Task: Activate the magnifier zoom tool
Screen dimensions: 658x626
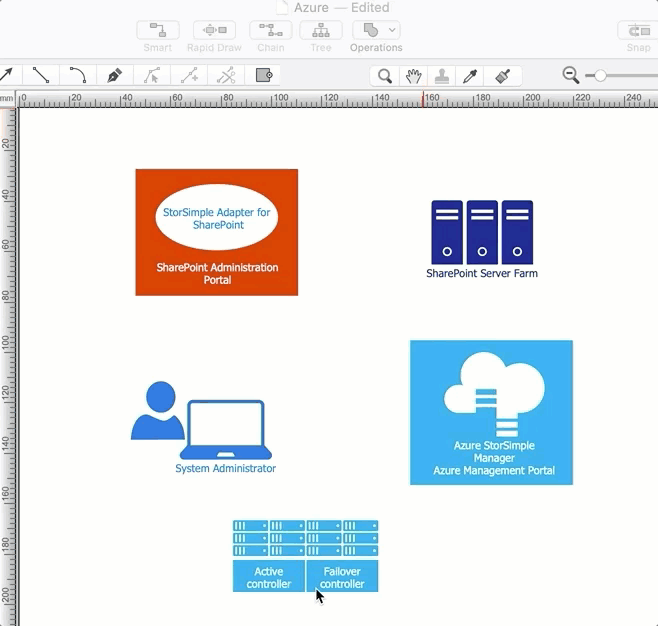Action: [384, 76]
